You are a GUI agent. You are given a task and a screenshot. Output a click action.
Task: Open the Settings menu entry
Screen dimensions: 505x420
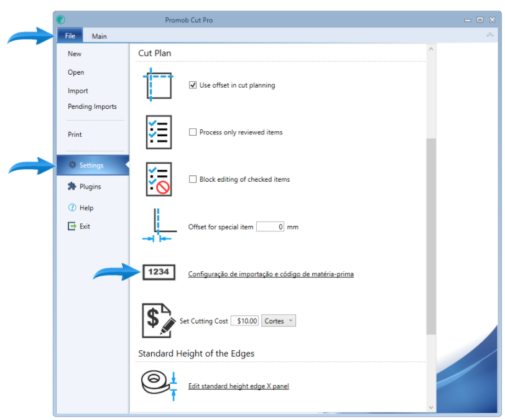click(93, 165)
